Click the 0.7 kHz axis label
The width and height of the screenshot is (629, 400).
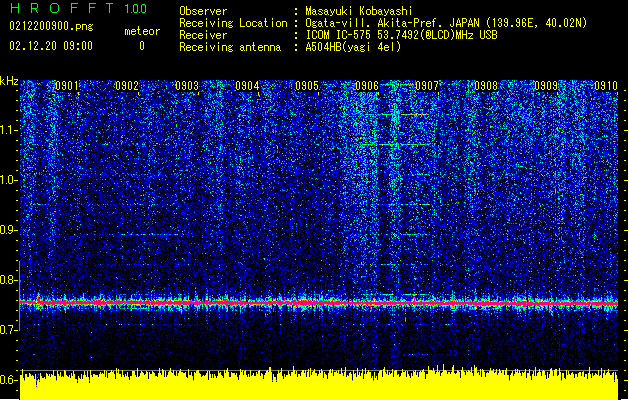click(9, 330)
